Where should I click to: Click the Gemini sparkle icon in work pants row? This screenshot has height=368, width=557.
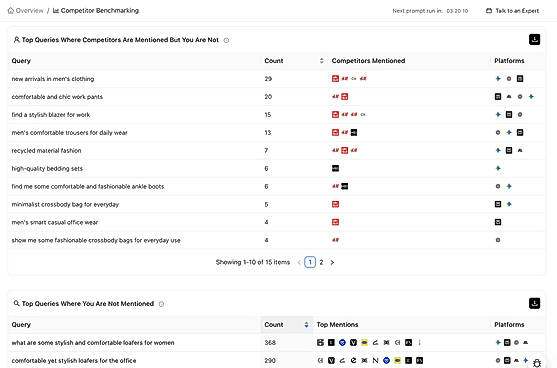coord(531,97)
